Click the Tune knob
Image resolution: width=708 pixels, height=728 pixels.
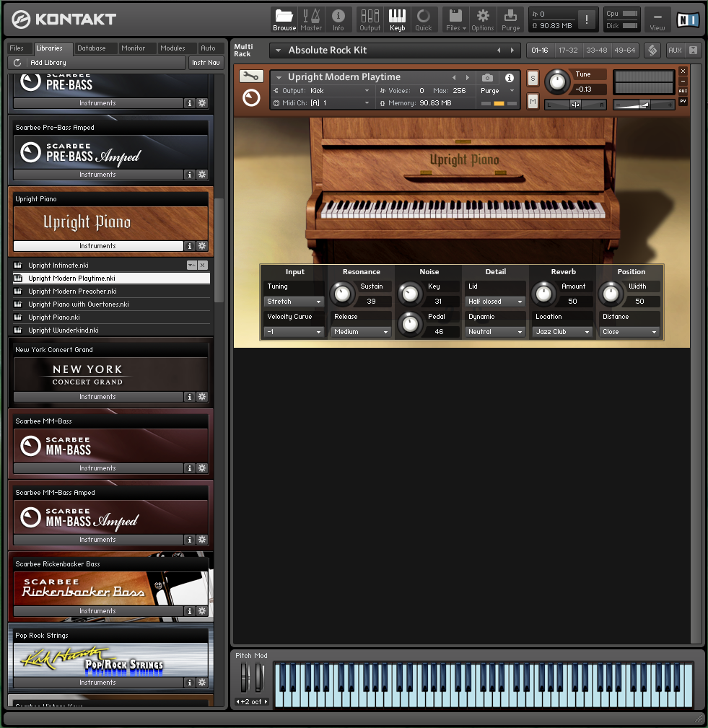coord(557,82)
